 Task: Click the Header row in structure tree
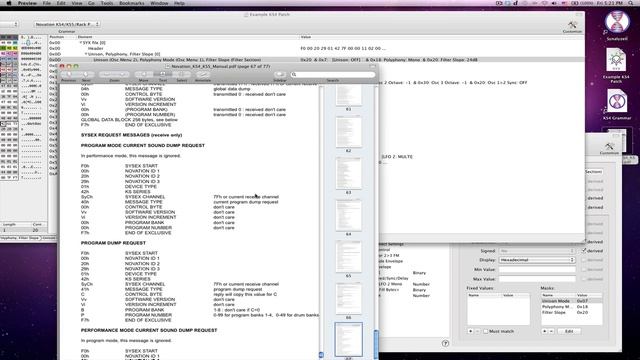(96, 48)
